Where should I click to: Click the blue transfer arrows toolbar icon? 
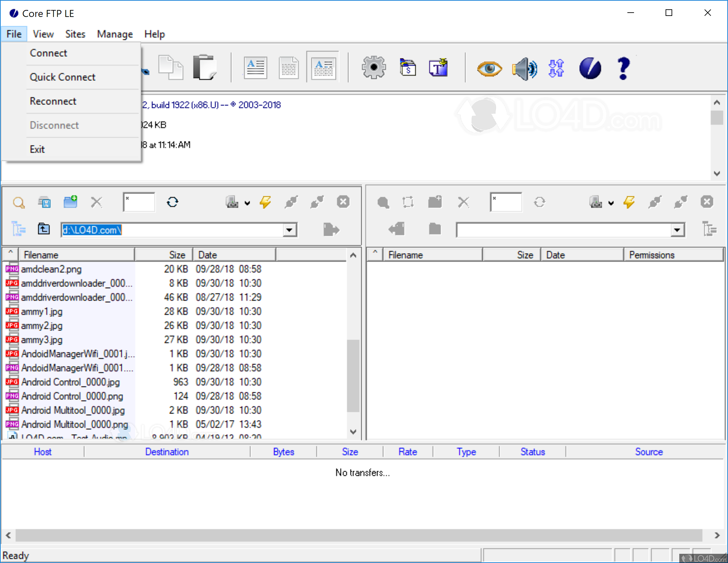tap(556, 68)
